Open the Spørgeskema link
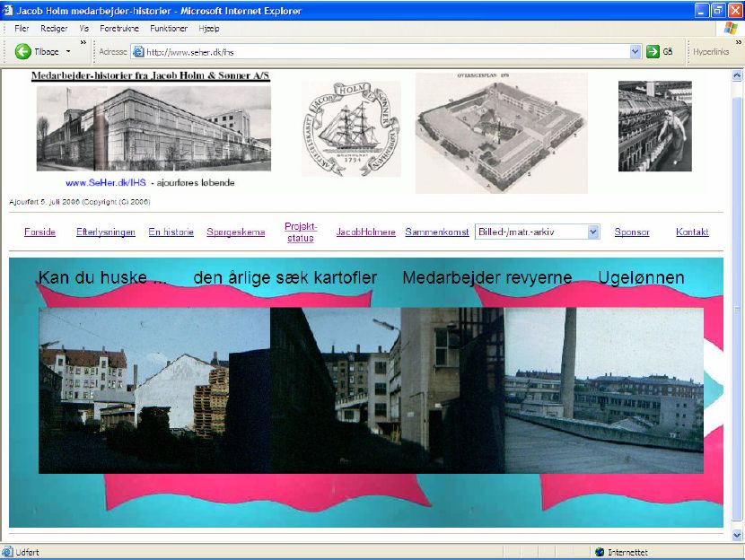 236,232
